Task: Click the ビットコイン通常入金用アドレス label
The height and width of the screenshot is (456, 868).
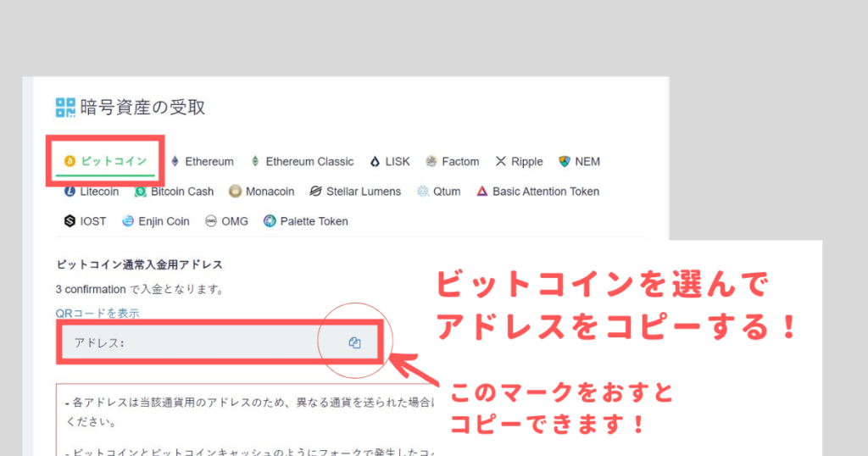Action: pyautogui.click(x=140, y=264)
